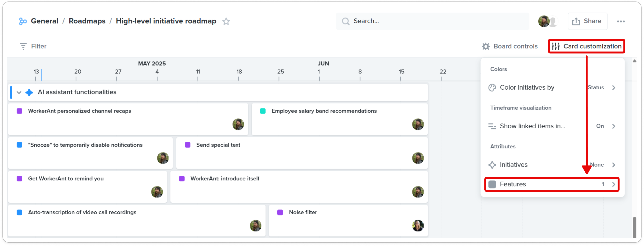This screenshot has width=644, height=246.
Task: Open the Noise filter card title
Action: (x=303, y=212)
